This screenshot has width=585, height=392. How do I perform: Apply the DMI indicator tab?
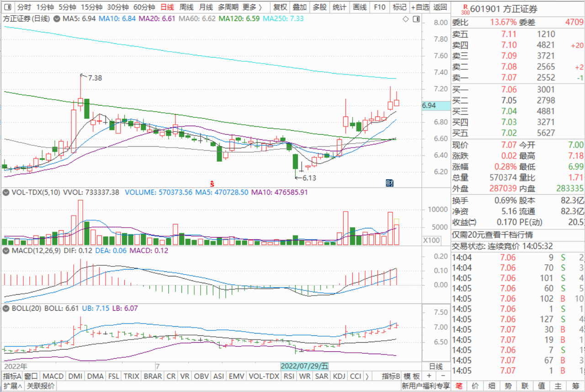(75, 376)
